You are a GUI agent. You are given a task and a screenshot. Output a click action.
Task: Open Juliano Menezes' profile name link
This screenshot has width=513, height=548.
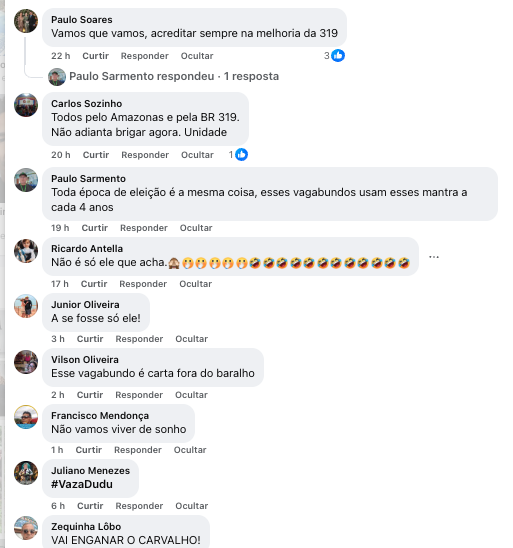point(91,471)
